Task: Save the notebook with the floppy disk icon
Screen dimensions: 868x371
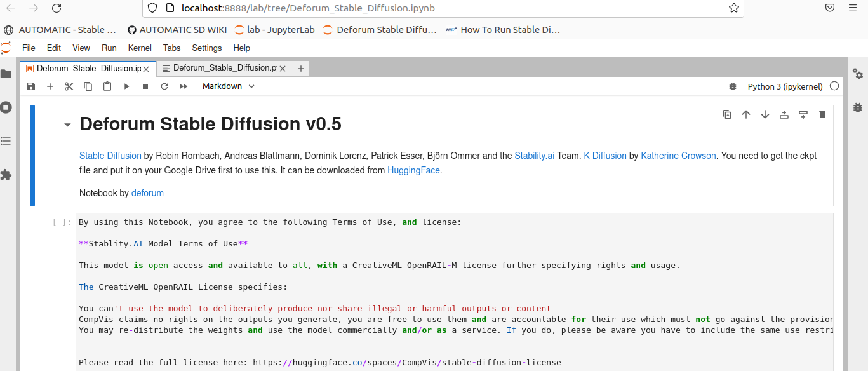Action: tap(31, 86)
